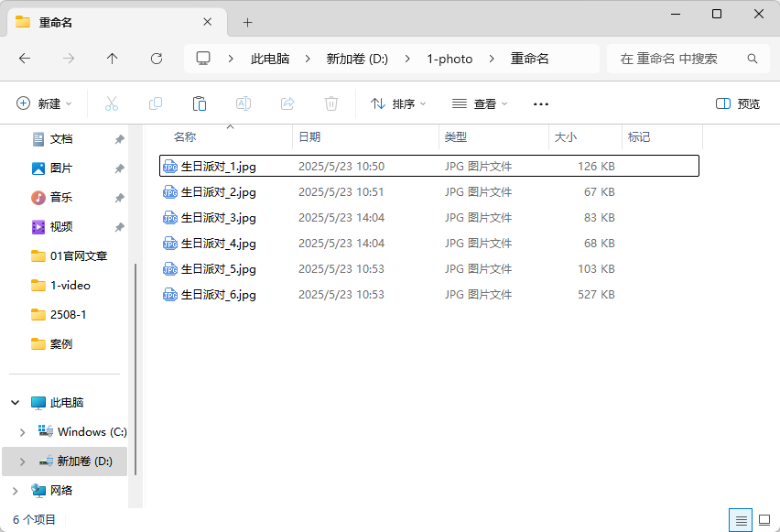Open the 1-video folder in sidebar

[60, 286]
